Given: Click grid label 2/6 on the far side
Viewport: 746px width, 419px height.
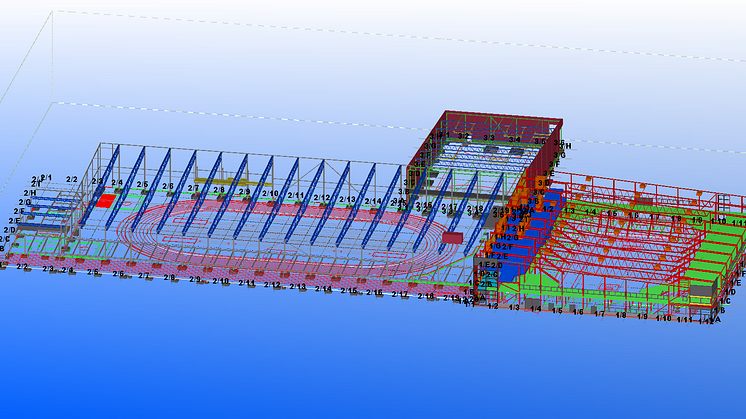Looking at the screenshot, I should pos(168,186).
